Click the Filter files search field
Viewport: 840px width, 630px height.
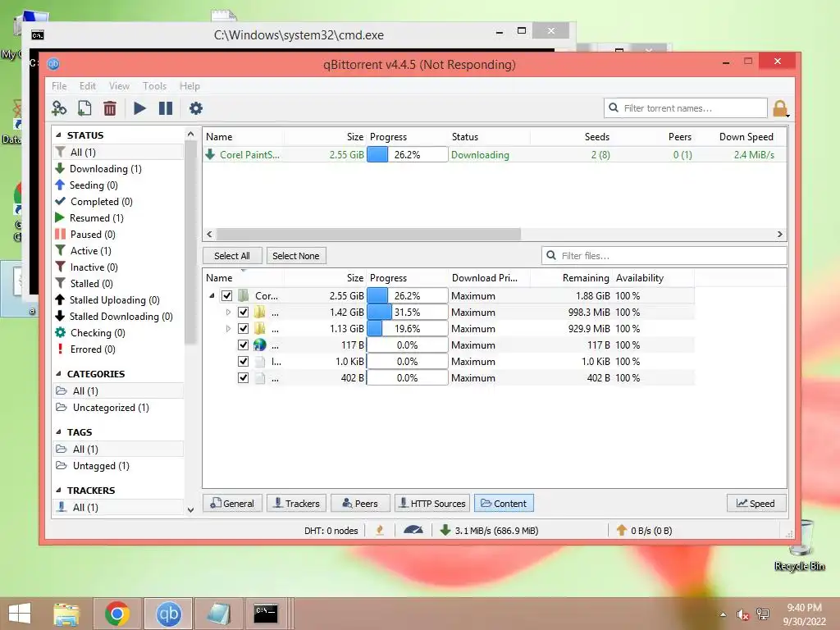click(x=664, y=256)
